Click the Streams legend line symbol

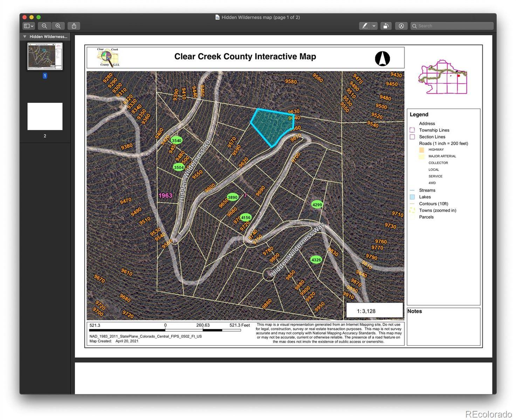coord(412,190)
